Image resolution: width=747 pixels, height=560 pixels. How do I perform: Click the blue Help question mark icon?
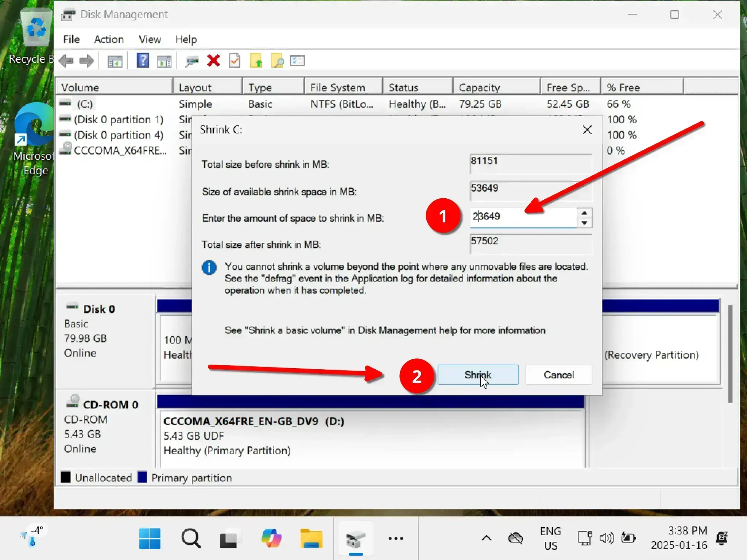(143, 61)
